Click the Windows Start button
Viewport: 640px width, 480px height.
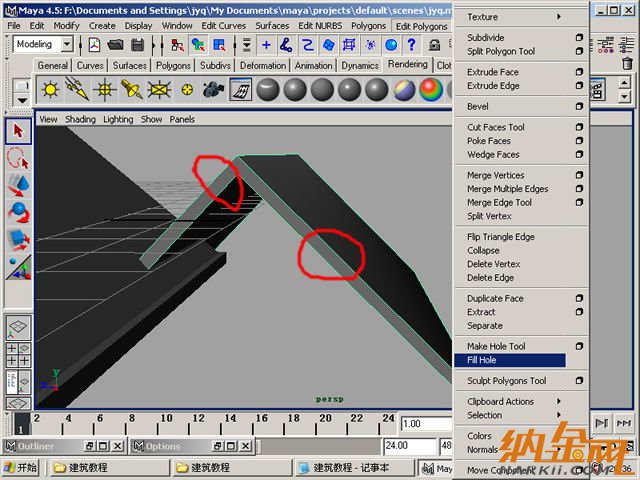pos(21,467)
